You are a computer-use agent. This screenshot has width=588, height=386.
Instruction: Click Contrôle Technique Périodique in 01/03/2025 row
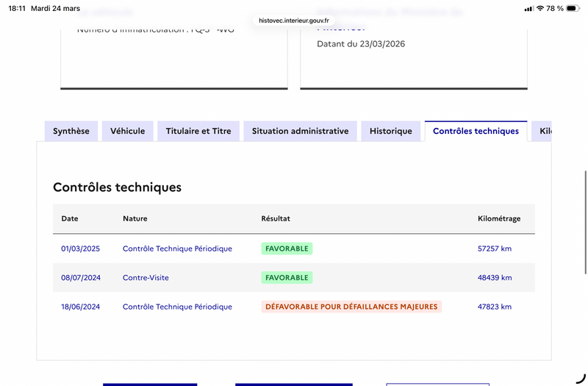pyautogui.click(x=177, y=249)
